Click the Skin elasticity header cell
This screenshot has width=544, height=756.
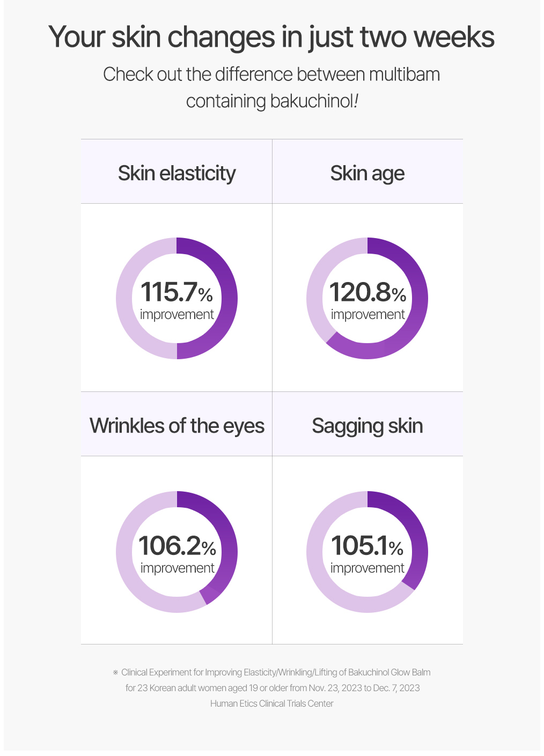[x=177, y=172]
